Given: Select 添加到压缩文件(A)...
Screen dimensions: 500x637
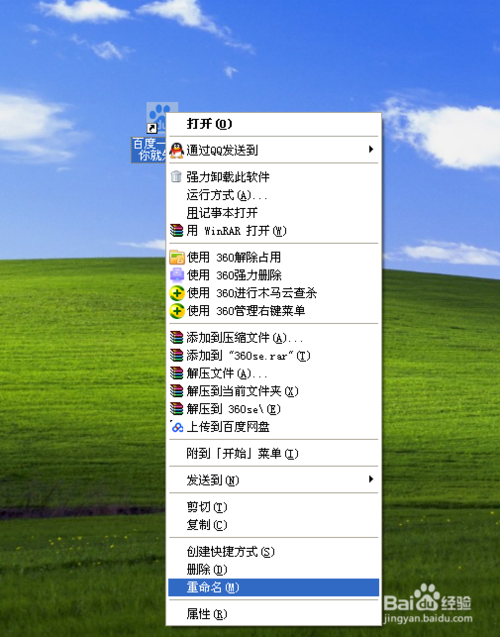Looking at the screenshot, I should pyautogui.click(x=274, y=338).
